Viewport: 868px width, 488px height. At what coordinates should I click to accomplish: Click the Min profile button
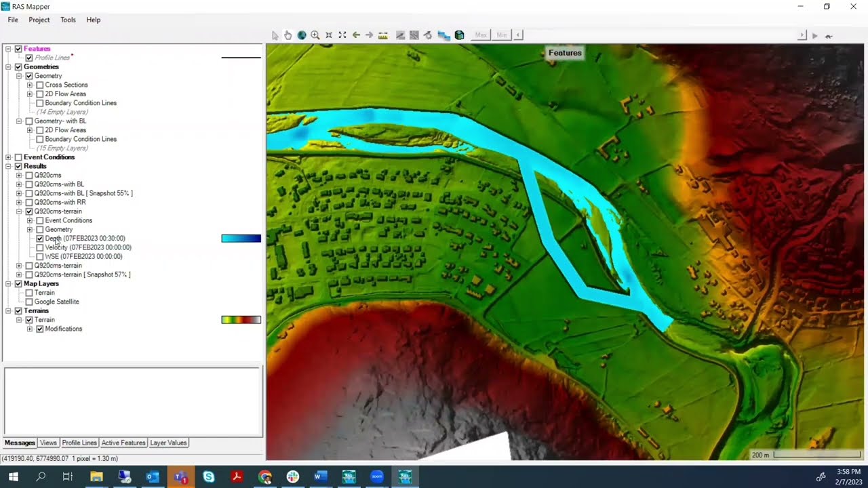coord(502,35)
